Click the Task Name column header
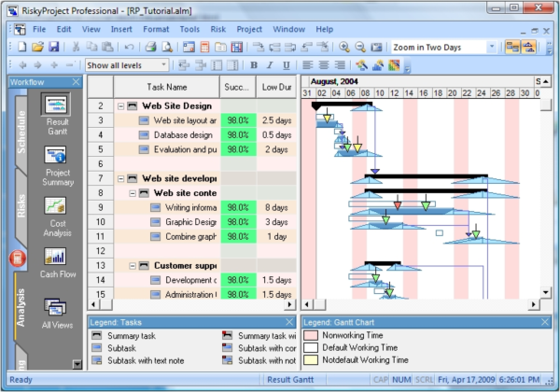Screen dimensions: 560x392 coord(167,87)
